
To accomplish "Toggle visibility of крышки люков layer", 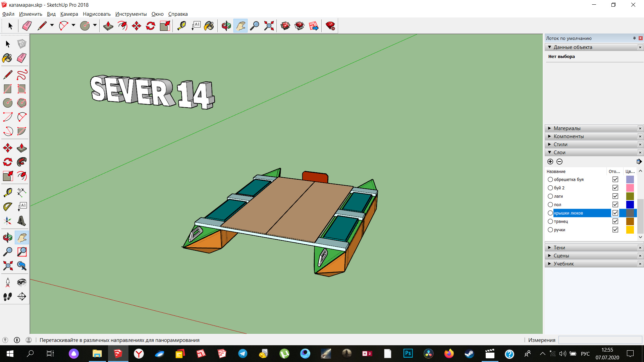I will pyautogui.click(x=615, y=213).
